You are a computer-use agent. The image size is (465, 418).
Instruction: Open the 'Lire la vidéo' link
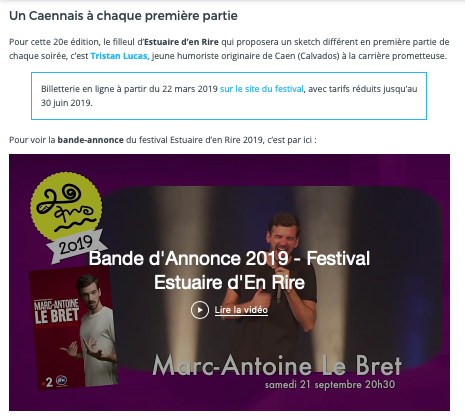point(241,310)
